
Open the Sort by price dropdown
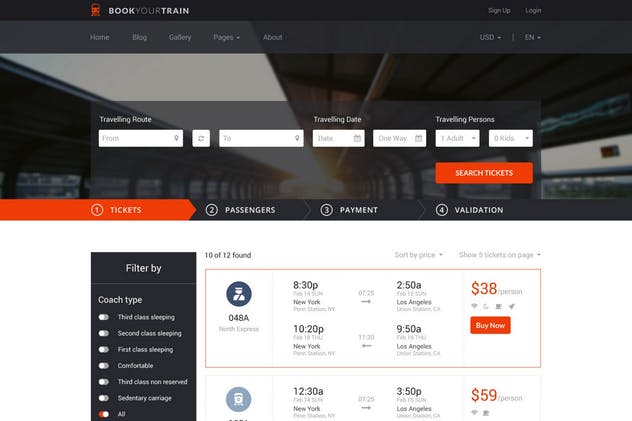point(418,255)
